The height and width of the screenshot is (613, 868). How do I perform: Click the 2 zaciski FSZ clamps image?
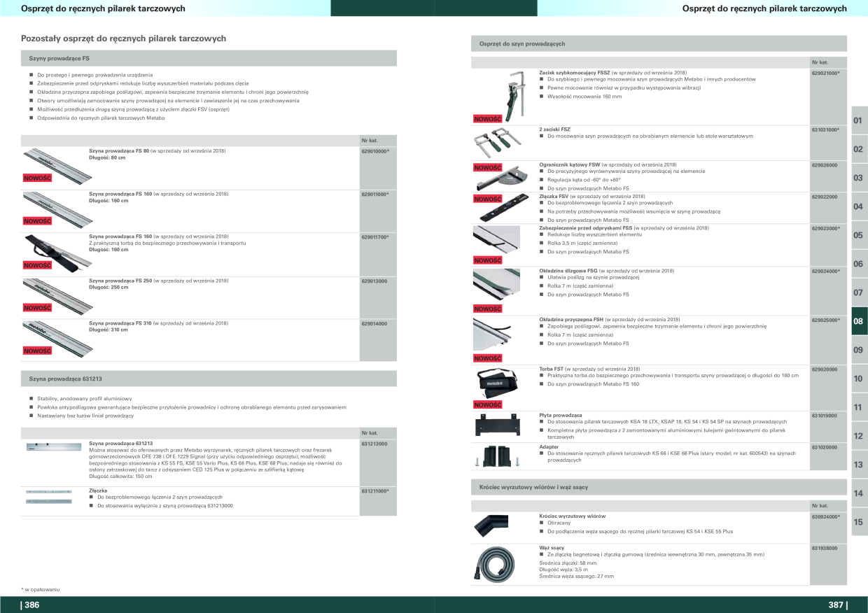point(497,142)
